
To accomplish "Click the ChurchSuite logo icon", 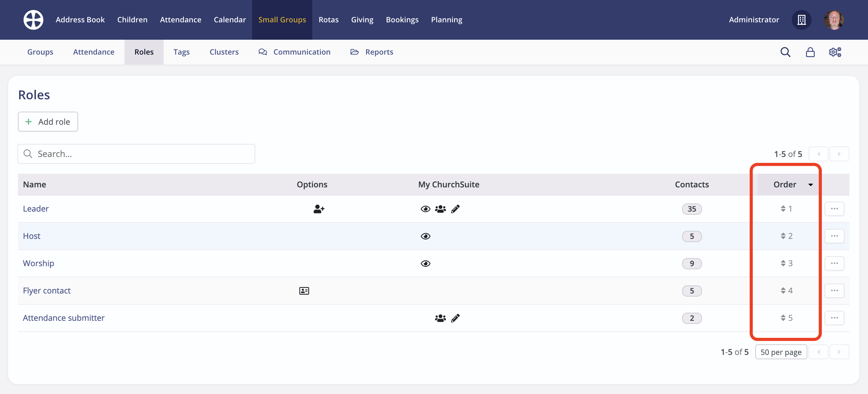I will tap(33, 20).
